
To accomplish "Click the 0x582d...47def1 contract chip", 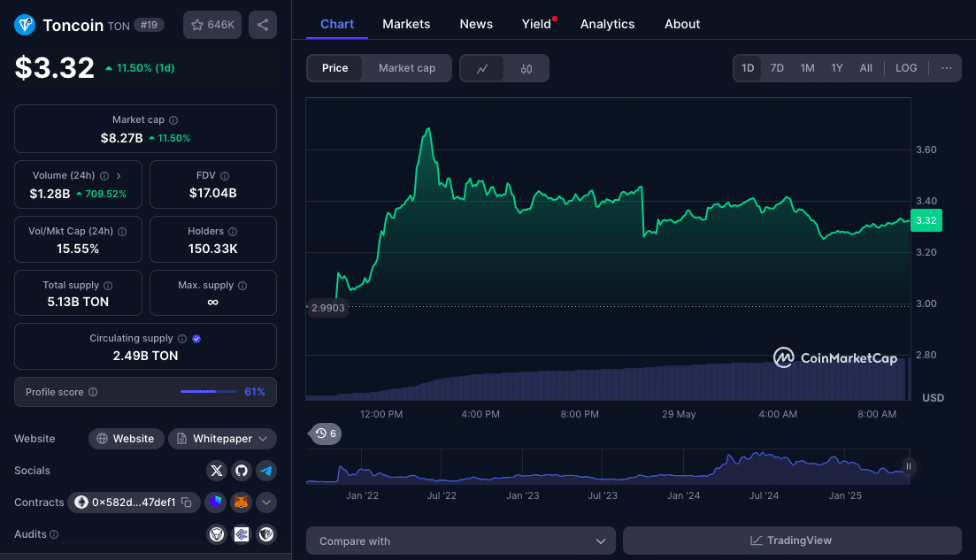I will pyautogui.click(x=134, y=502).
